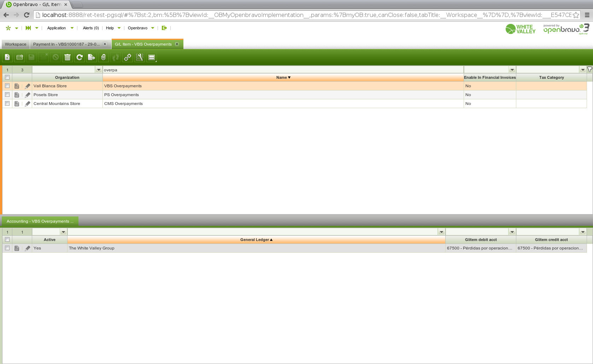Click the Export to spreadsheet icon

92,57
